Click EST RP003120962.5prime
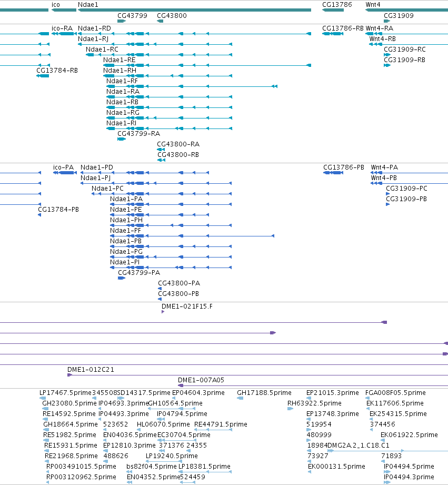The image size is (448, 485). [x=48, y=482]
